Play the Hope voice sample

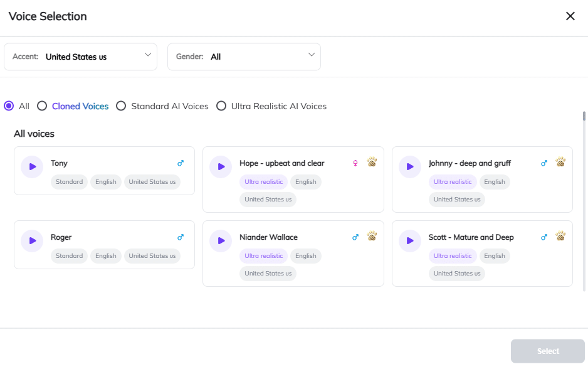[x=221, y=166]
